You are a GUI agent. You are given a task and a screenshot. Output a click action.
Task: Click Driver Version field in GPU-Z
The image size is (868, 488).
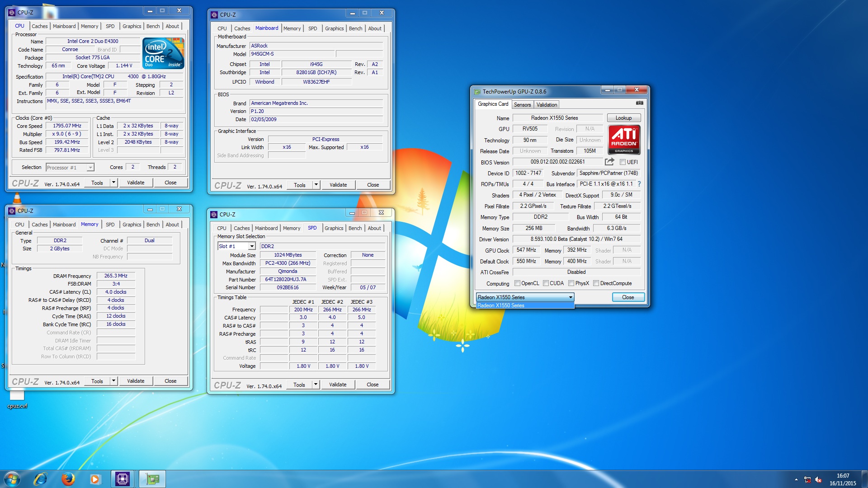(576, 239)
